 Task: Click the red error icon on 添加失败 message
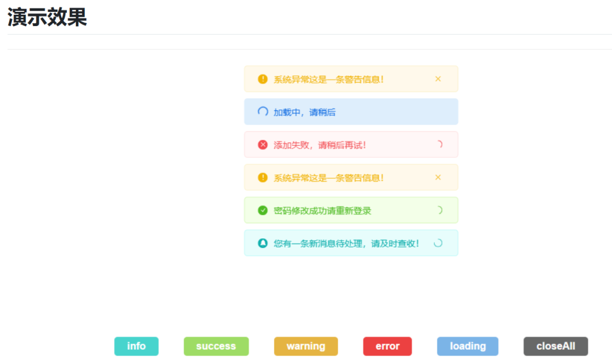pyautogui.click(x=262, y=144)
